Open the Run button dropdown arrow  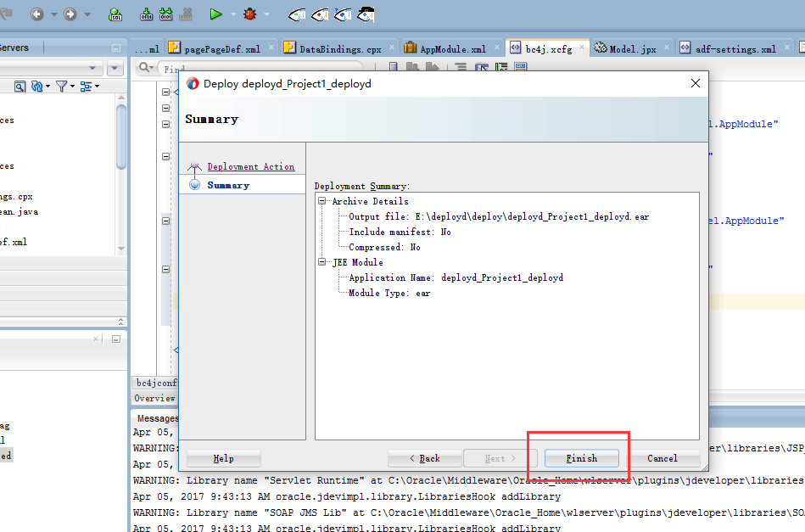pos(233,14)
